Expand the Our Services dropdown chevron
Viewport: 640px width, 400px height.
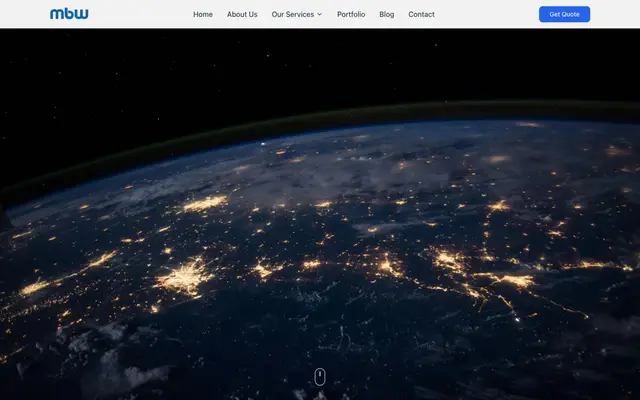pyautogui.click(x=320, y=14)
